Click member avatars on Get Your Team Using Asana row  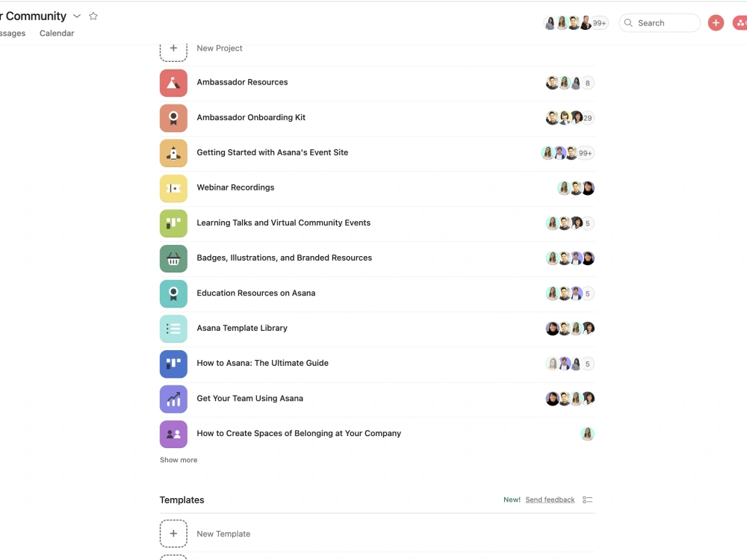click(570, 399)
